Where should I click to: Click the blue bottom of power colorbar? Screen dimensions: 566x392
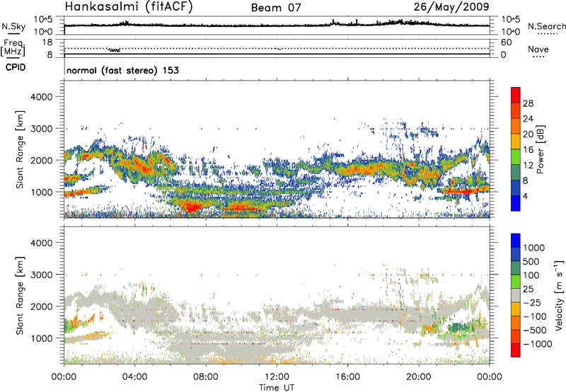point(516,203)
